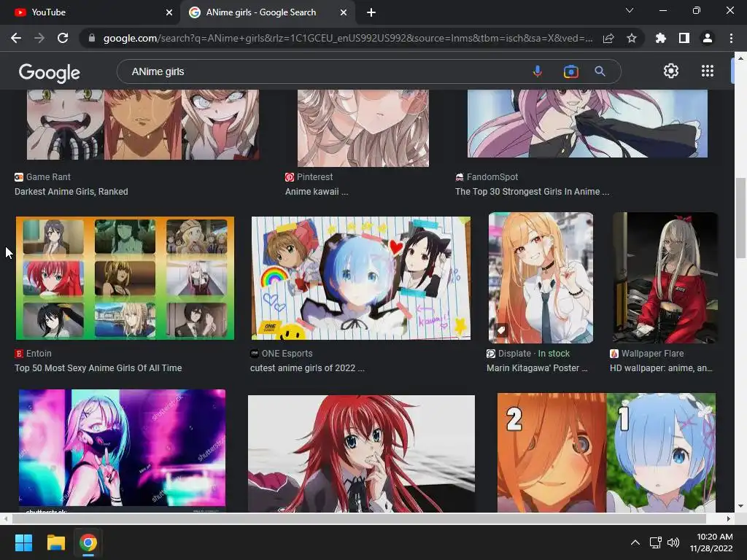
Task: Open cutest anime girls of 2022 link
Action: pyautogui.click(x=307, y=368)
